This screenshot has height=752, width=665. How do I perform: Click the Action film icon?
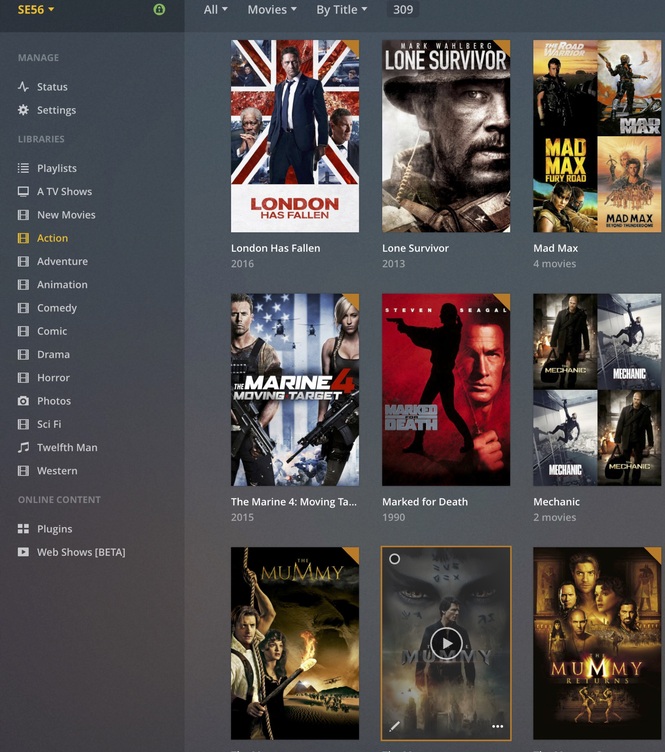23,238
